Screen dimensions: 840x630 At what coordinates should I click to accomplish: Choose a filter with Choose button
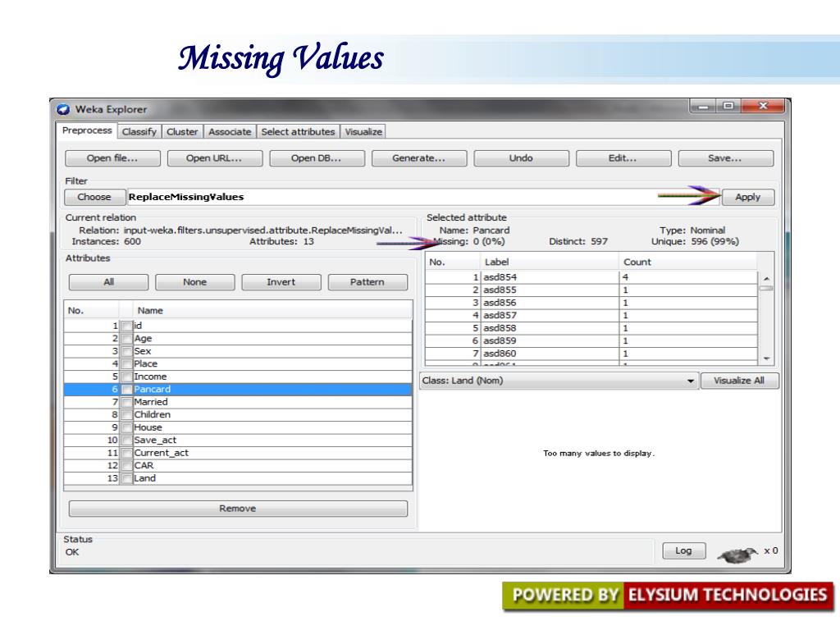pyautogui.click(x=94, y=197)
